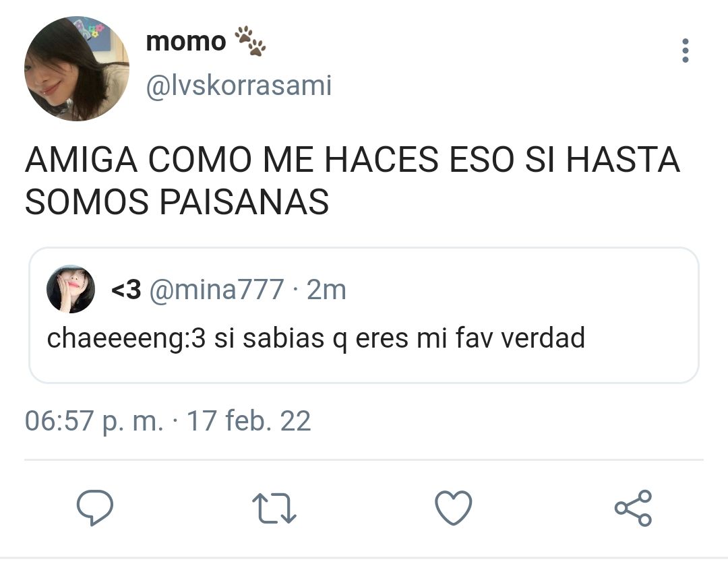Screen dimensions: 728x570
Task: Open the quoted tweet text starting chaeeeeng:3
Action: click(315, 338)
